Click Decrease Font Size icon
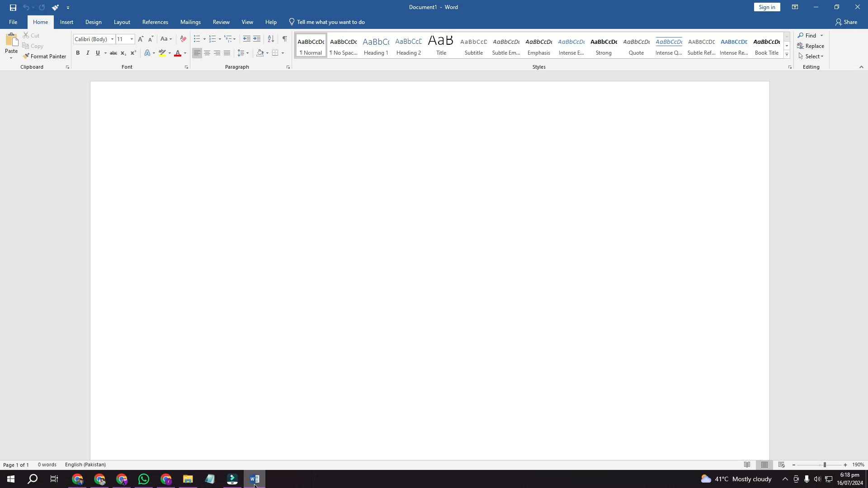 [151, 39]
